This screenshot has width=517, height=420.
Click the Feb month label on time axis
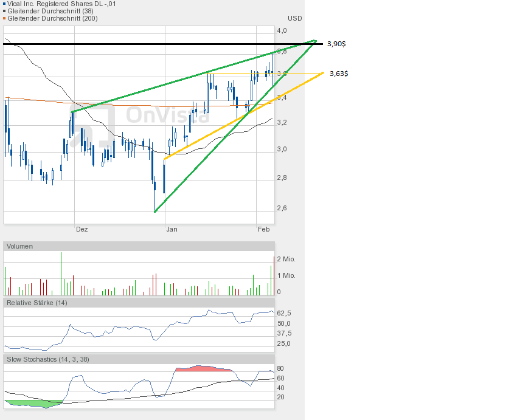(263, 229)
